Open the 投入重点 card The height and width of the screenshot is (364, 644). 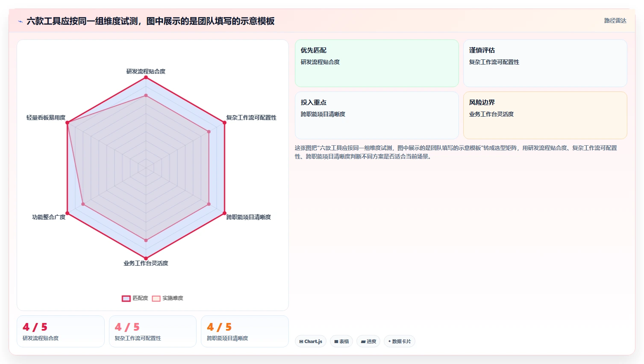376,115
